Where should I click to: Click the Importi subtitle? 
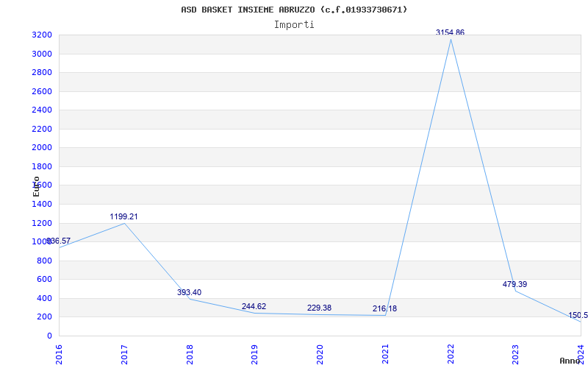[x=294, y=25]
